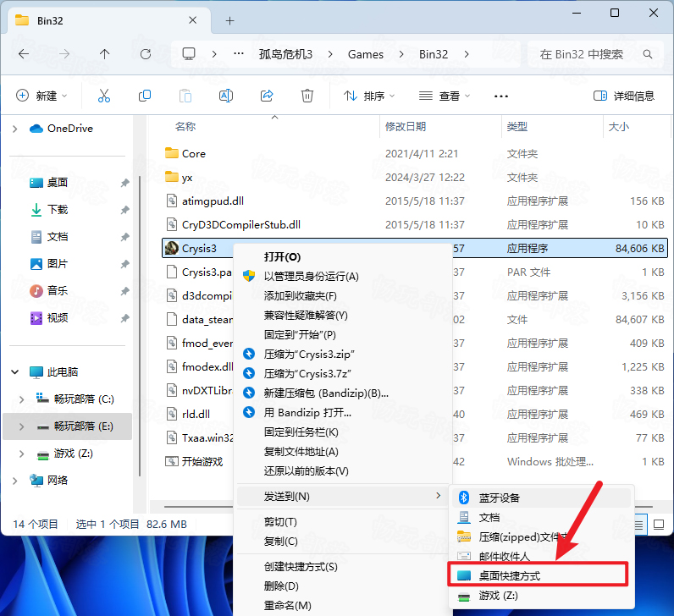Click the Paste clipboard icon
This screenshot has width=674, height=616.
185,96
